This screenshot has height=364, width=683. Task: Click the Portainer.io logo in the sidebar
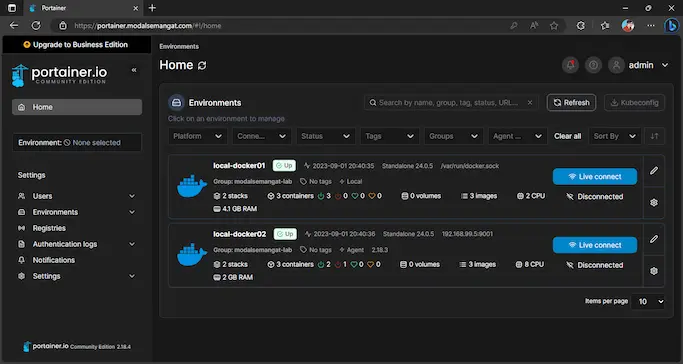click(59, 75)
